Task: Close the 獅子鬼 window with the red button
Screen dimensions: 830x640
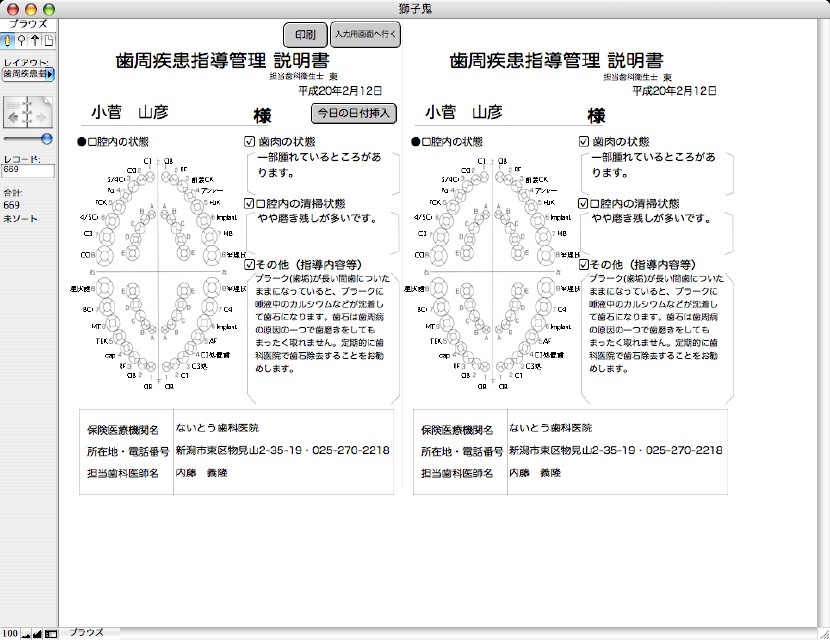Action: [12, 10]
